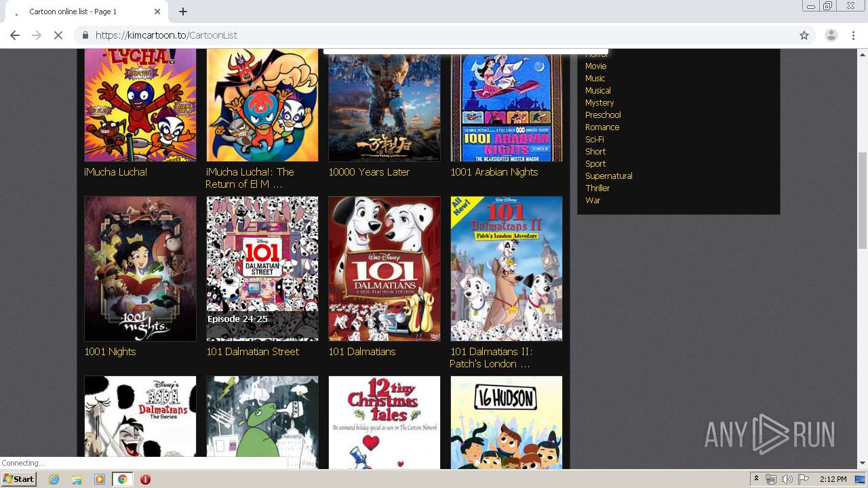The image size is (868, 488).
Task: Open the red Opera-style taskbar icon
Action: (x=145, y=479)
